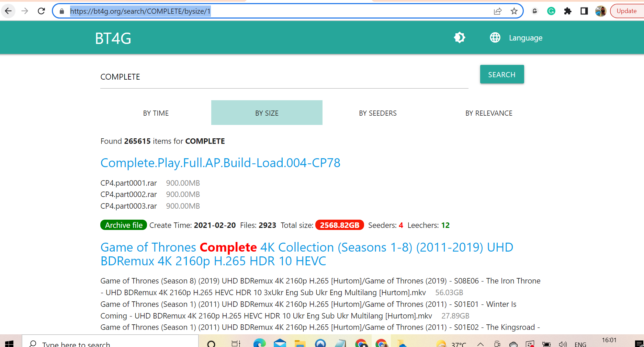
Task: Click the SEARCH button
Action: point(502,74)
